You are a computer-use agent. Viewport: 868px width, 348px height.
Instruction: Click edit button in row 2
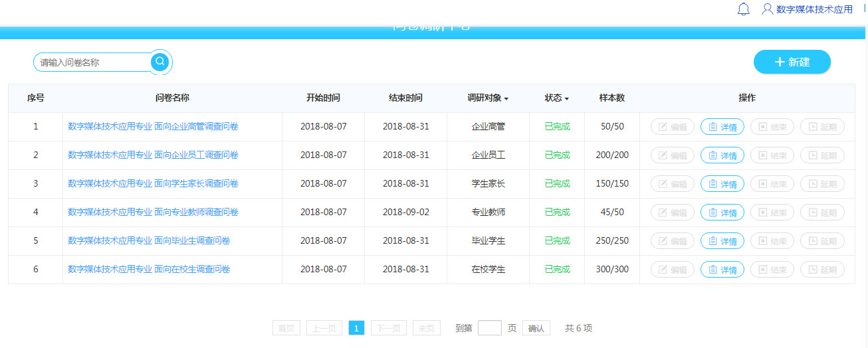click(x=672, y=155)
